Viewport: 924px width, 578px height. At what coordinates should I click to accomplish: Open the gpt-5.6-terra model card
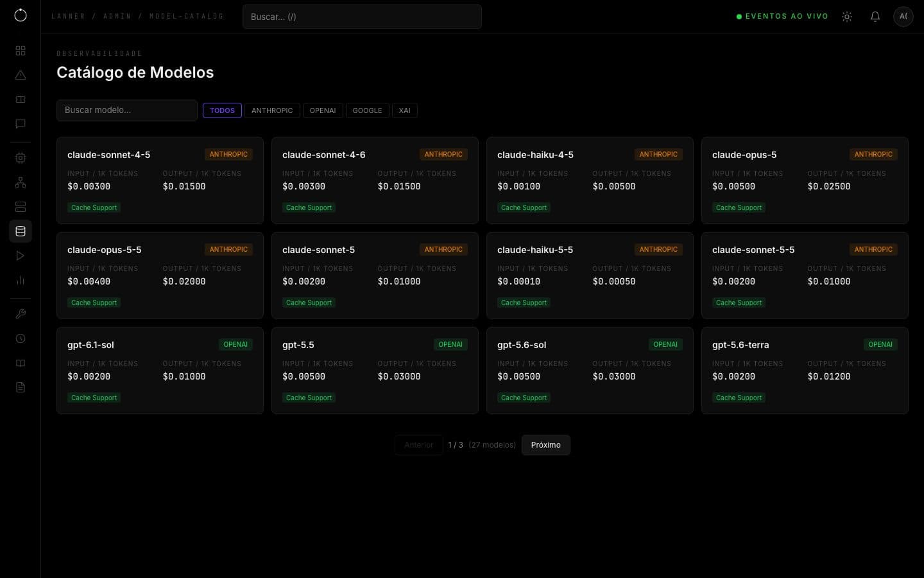(x=805, y=371)
